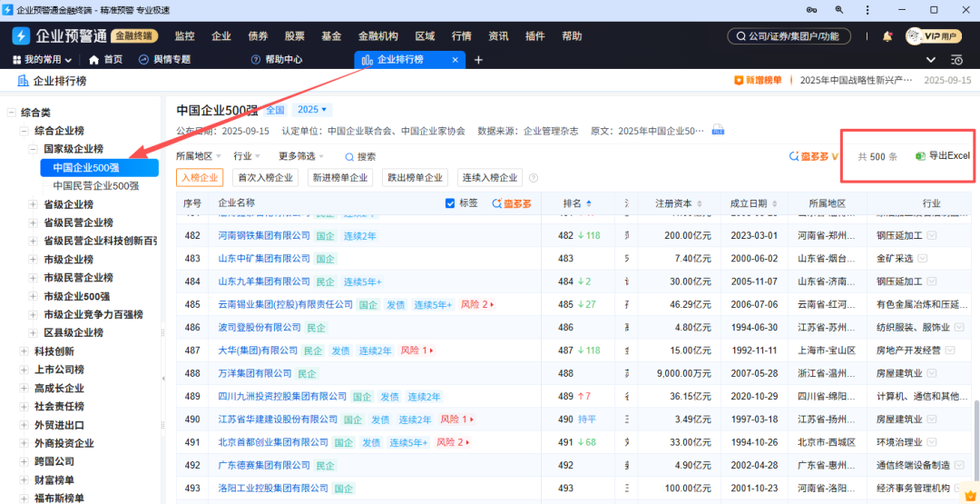Click the zoom magnifier icon in title bar
The image size is (980, 504).
coord(839,10)
